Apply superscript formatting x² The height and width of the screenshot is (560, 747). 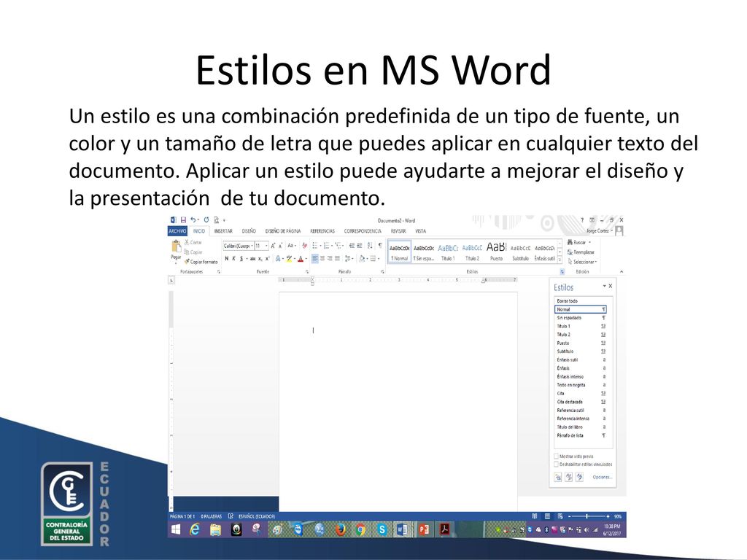point(267,259)
